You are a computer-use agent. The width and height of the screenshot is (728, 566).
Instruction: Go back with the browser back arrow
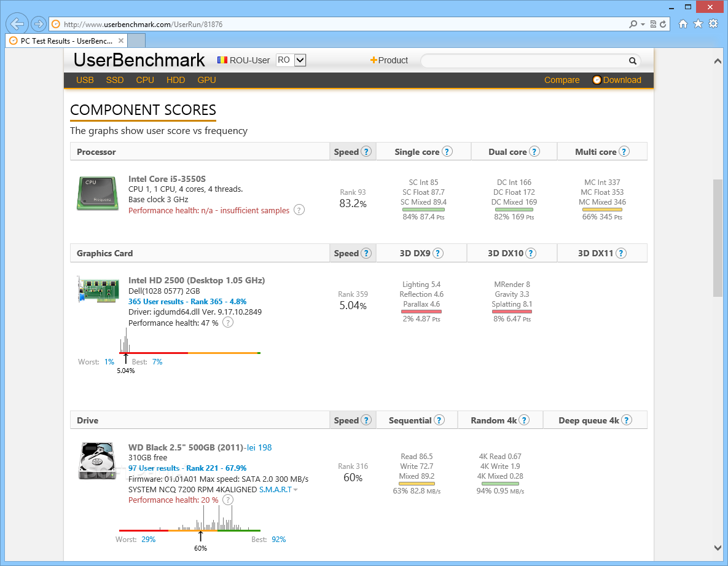(17, 24)
